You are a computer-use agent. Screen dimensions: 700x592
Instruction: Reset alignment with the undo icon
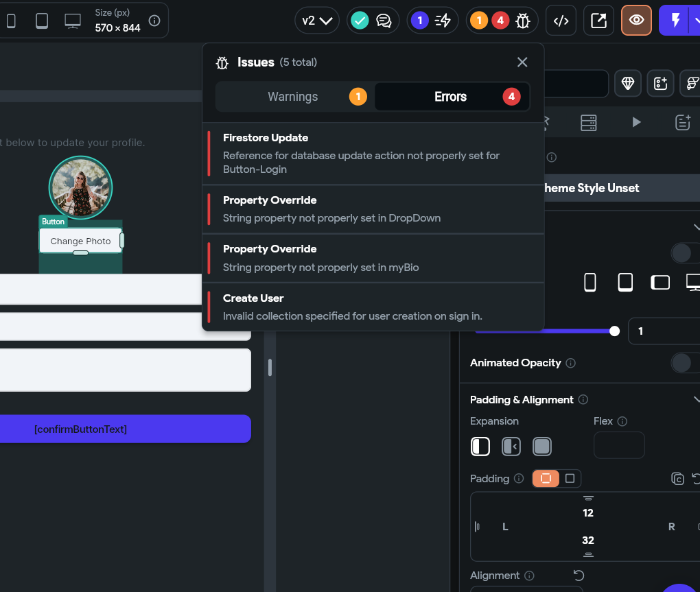[579, 575]
